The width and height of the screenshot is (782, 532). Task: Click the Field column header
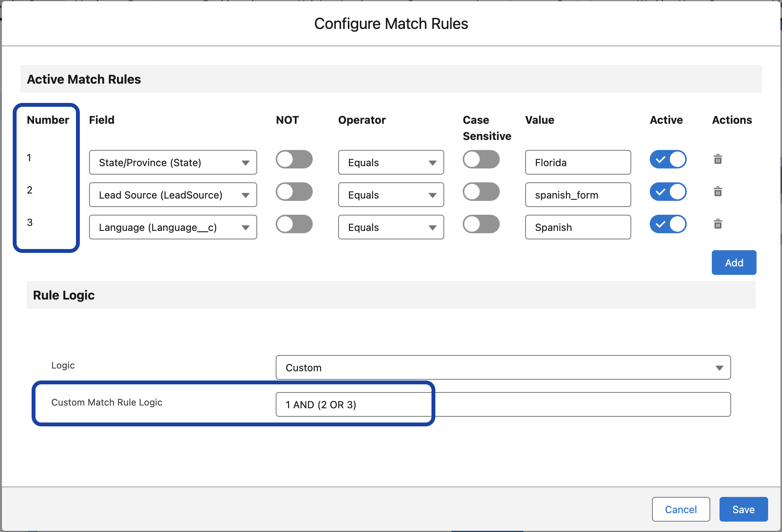102,120
